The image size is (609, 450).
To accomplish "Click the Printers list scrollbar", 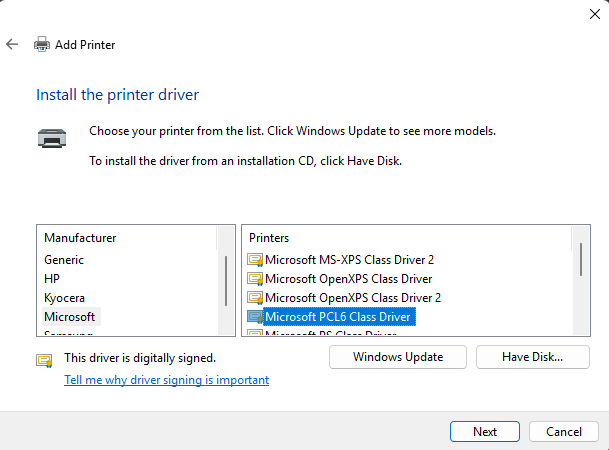I will coord(580,258).
